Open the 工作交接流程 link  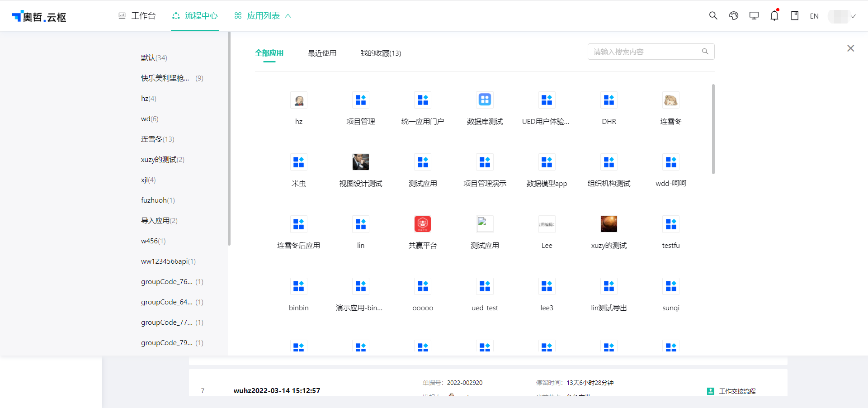(737, 391)
